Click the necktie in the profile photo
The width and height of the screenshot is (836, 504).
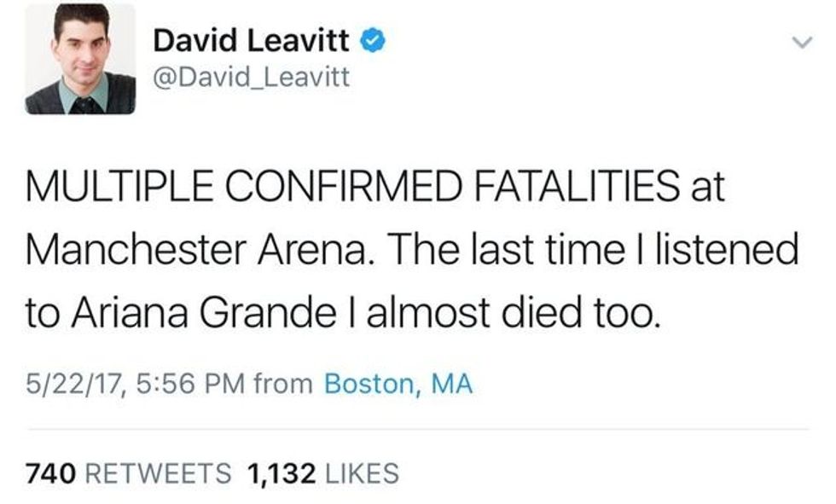pyautogui.click(x=84, y=104)
